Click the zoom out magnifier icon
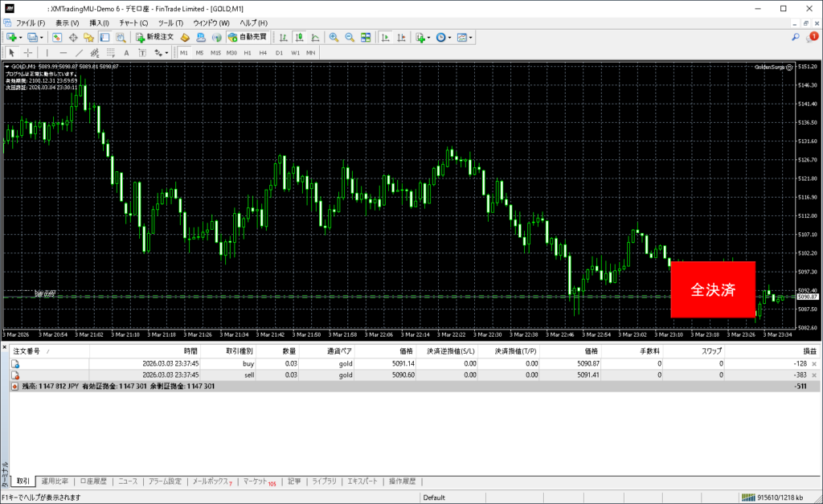This screenshot has height=504, width=823. click(350, 37)
